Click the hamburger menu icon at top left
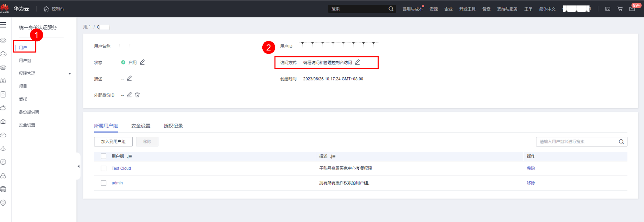This screenshot has width=644, height=222. pyautogui.click(x=3, y=25)
